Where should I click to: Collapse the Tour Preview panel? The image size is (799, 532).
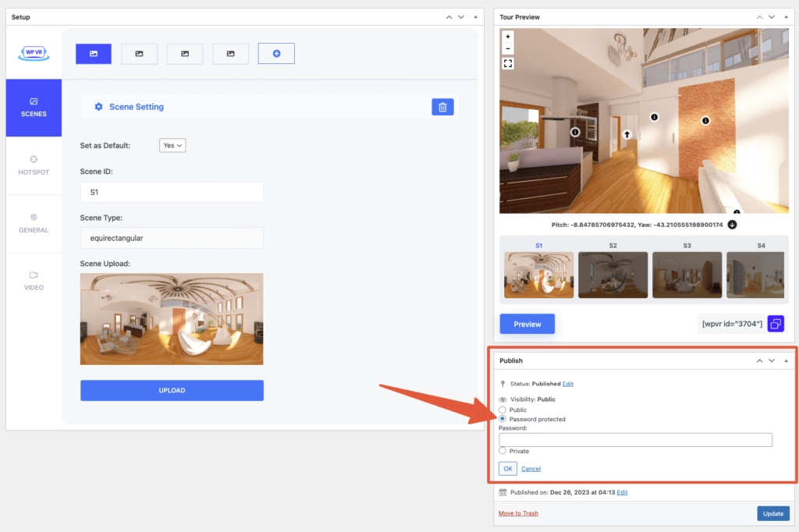point(786,17)
